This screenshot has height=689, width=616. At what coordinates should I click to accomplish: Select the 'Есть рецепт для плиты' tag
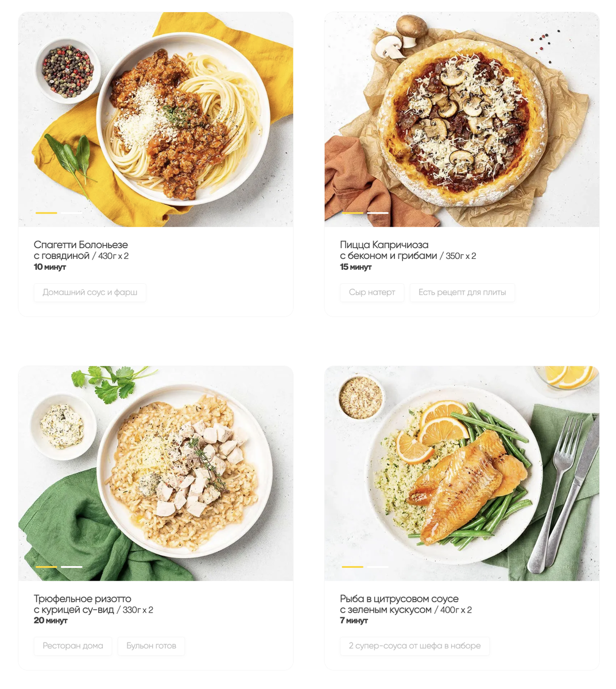tap(462, 292)
